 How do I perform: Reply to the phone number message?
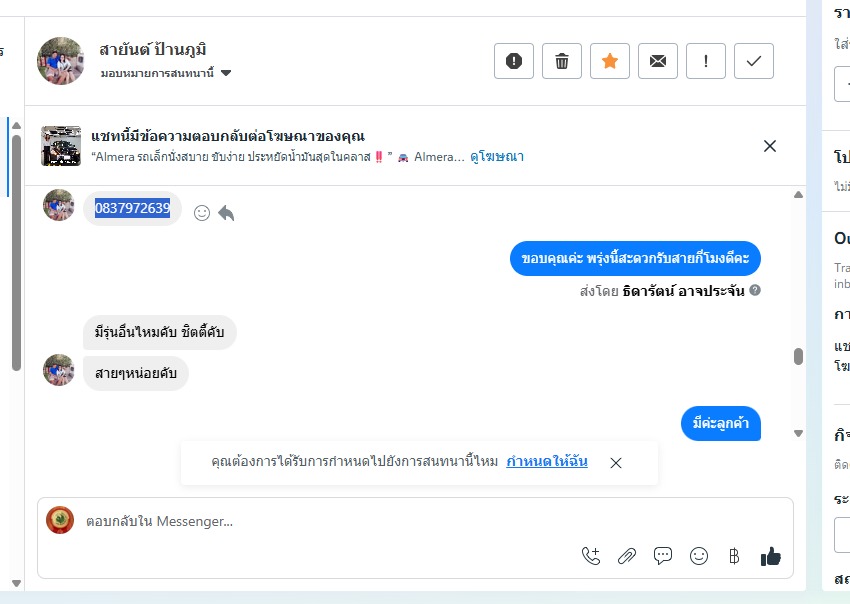(x=226, y=213)
